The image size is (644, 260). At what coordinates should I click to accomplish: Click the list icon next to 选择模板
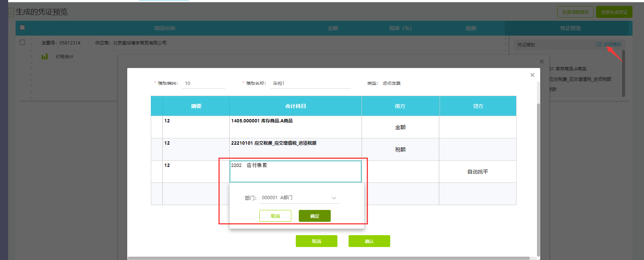pyautogui.click(x=598, y=44)
